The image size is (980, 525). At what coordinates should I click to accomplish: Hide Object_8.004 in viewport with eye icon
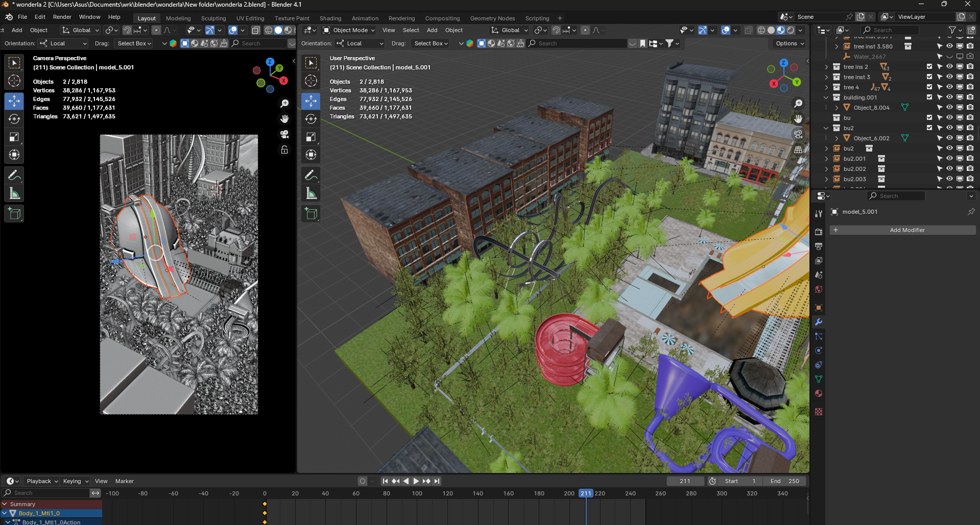coord(949,108)
